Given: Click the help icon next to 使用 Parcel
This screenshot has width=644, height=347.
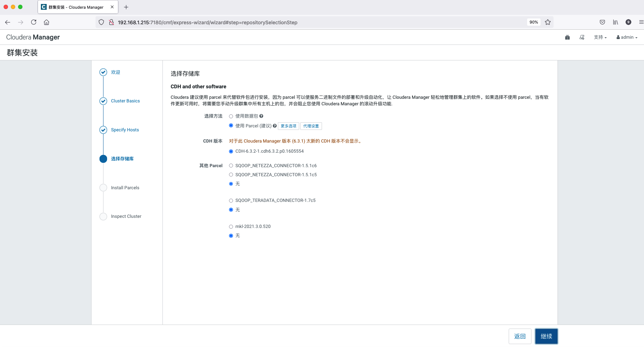Looking at the screenshot, I should (x=275, y=126).
